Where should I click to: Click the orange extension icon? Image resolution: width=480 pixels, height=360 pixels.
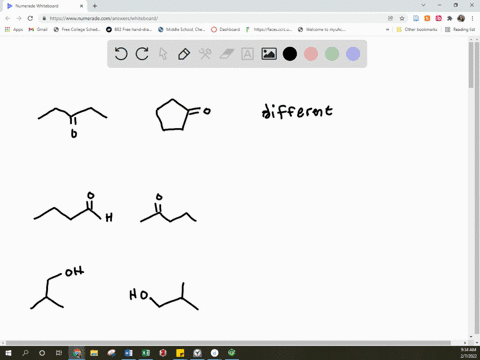point(427,18)
